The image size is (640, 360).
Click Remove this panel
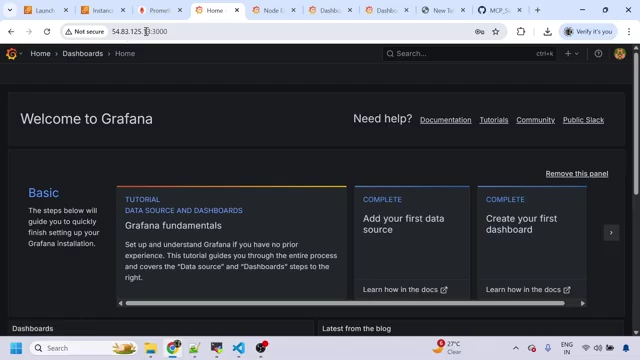point(577,174)
